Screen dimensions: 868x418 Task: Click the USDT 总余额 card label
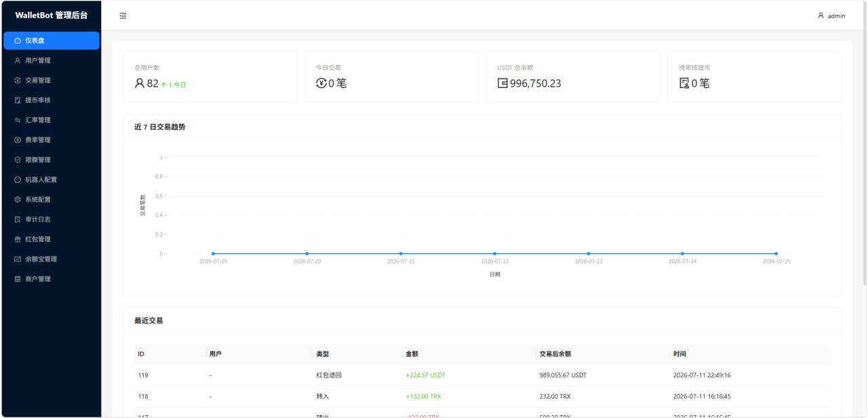[x=515, y=68]
